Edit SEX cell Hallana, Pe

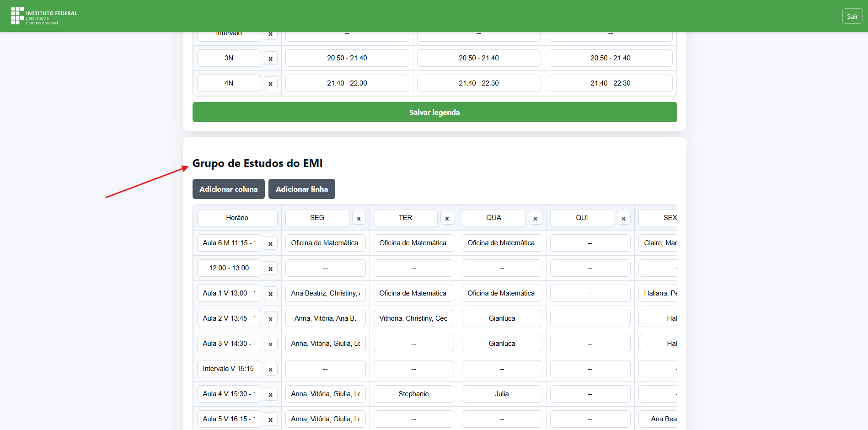[x=658, y=293]
